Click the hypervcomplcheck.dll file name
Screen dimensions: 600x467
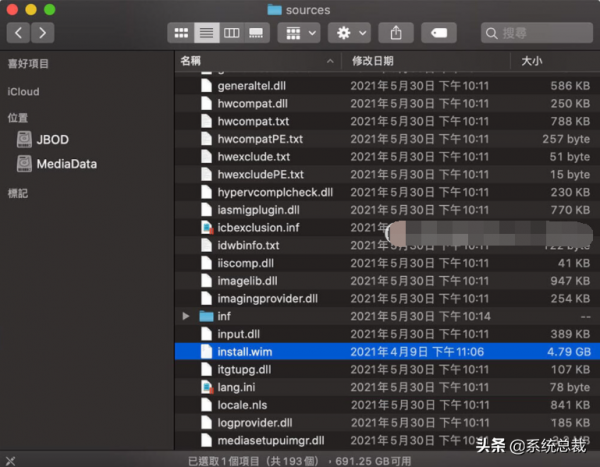[x=275, y=192]
